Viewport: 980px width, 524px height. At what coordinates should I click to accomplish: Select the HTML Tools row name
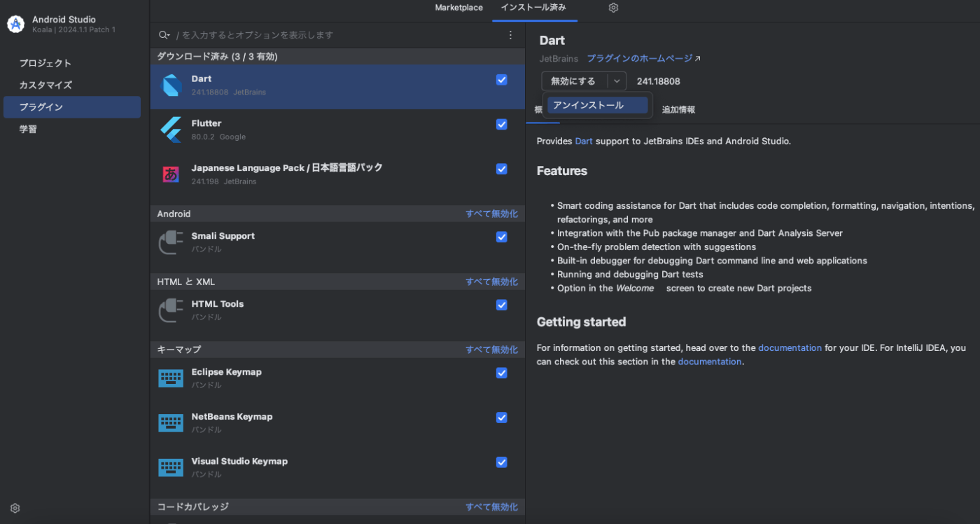tap(218, 304)
